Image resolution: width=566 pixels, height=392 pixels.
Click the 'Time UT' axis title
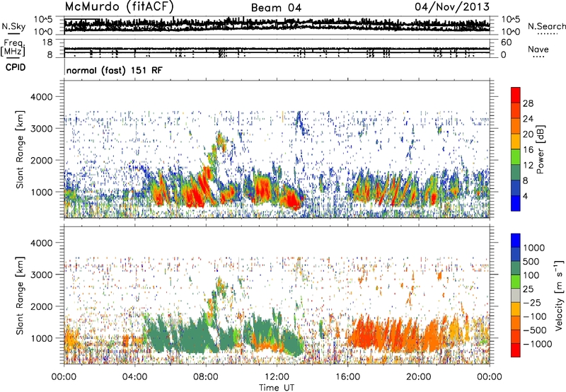point(277,387)
